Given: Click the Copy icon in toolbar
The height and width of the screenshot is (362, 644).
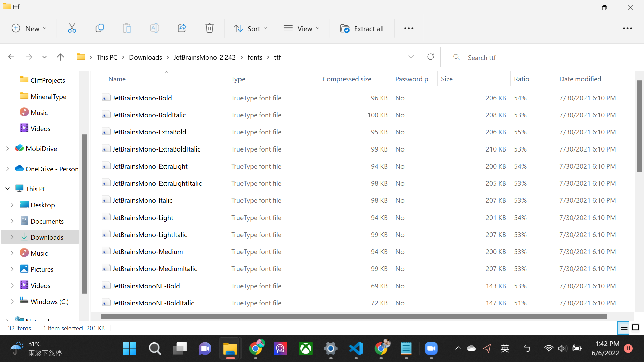Looking at the screenshot, I should coord(99,28).
